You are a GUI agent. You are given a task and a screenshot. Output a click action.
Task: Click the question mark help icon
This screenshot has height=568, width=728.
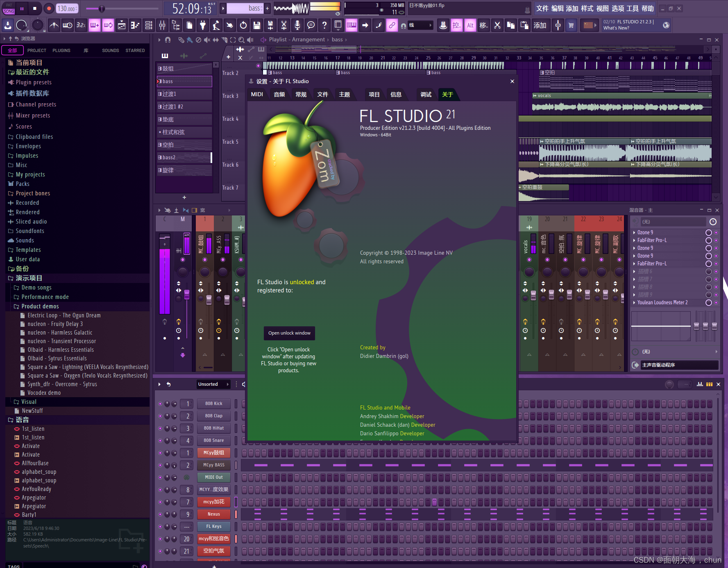point(324,25)
